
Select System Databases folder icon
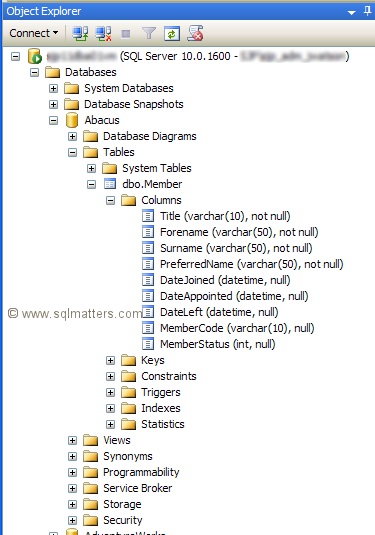click(x=72, y=88)
